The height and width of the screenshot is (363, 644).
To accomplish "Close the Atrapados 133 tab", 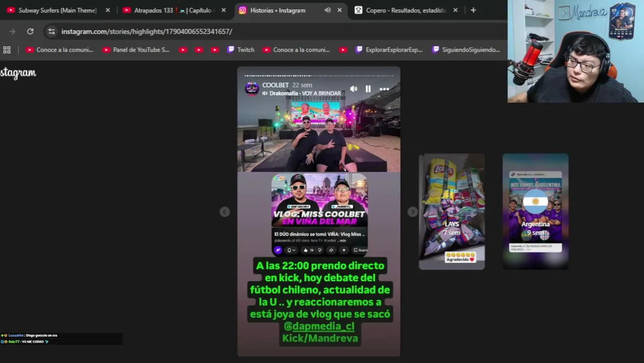I will [224, 10].
